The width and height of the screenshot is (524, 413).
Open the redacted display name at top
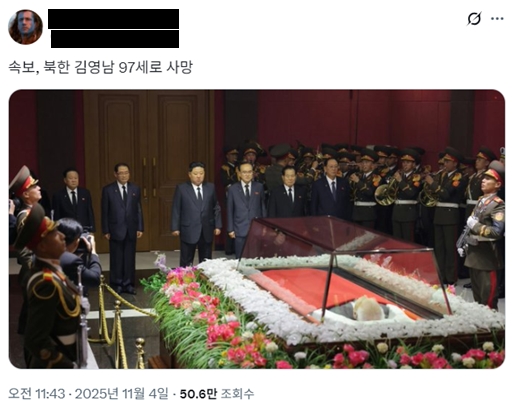click(113, 19)
